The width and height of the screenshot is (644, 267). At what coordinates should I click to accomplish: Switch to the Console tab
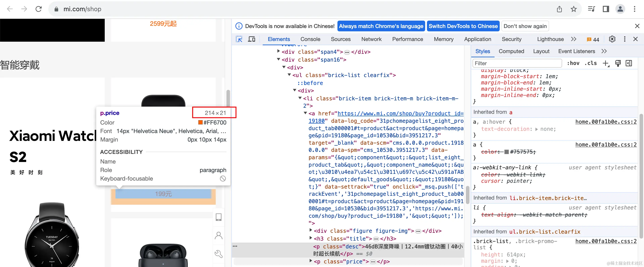[x=310, y=39]
